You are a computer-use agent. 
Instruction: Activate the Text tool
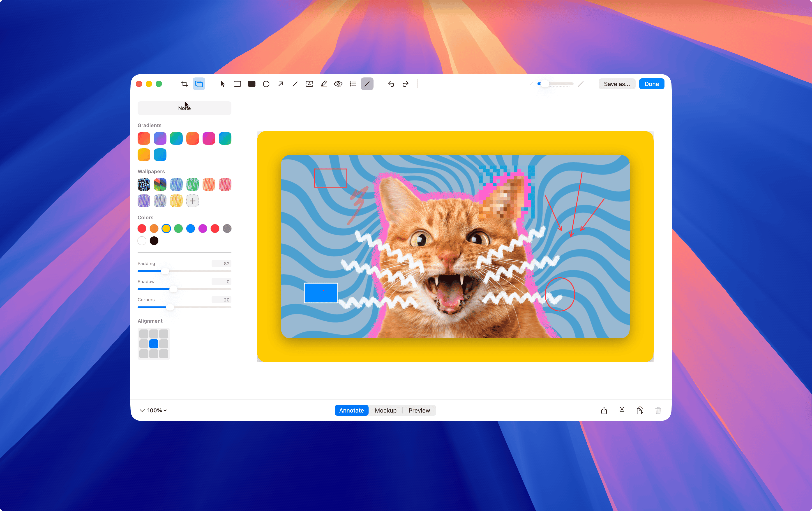click(309, 84)
